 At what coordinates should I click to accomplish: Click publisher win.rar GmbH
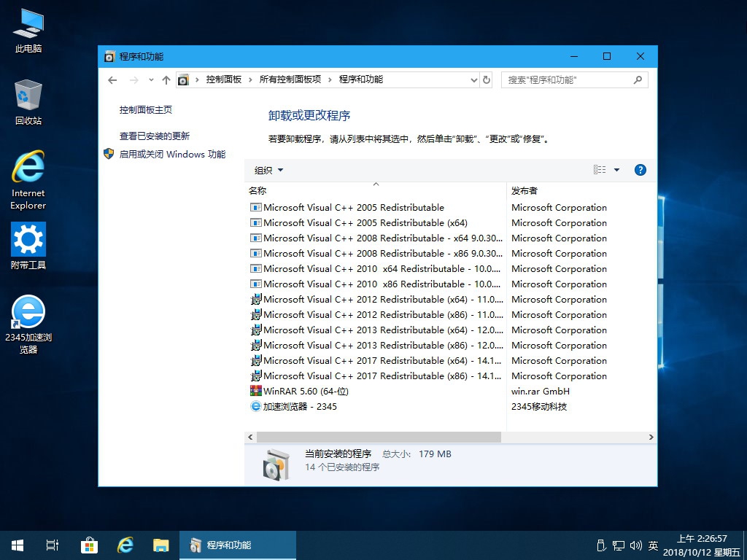coord(541,392)
